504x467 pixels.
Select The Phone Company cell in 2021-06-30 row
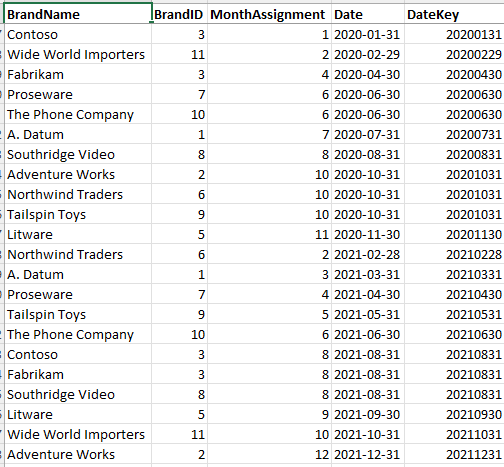point(78,334)
